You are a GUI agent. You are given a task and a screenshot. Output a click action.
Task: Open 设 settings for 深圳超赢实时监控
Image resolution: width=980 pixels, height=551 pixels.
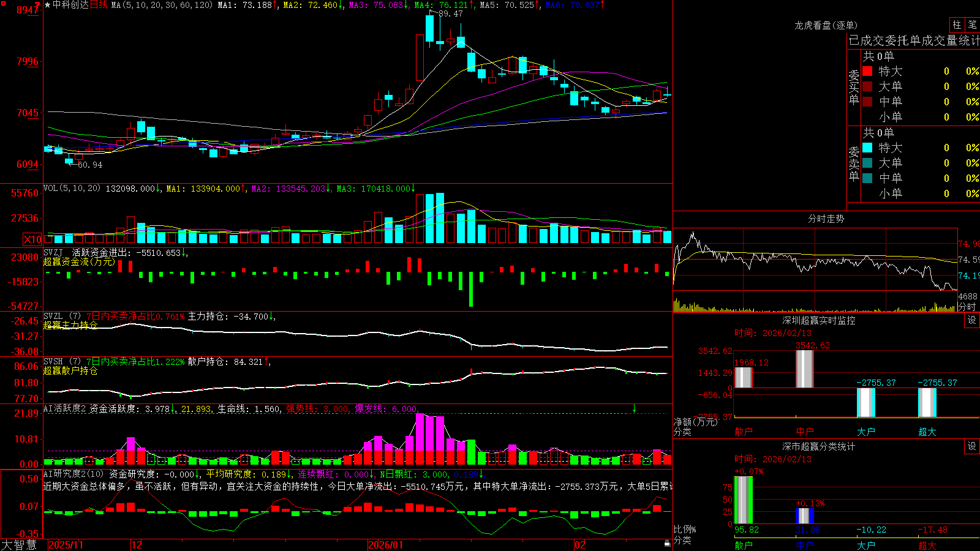coord(972,321)
